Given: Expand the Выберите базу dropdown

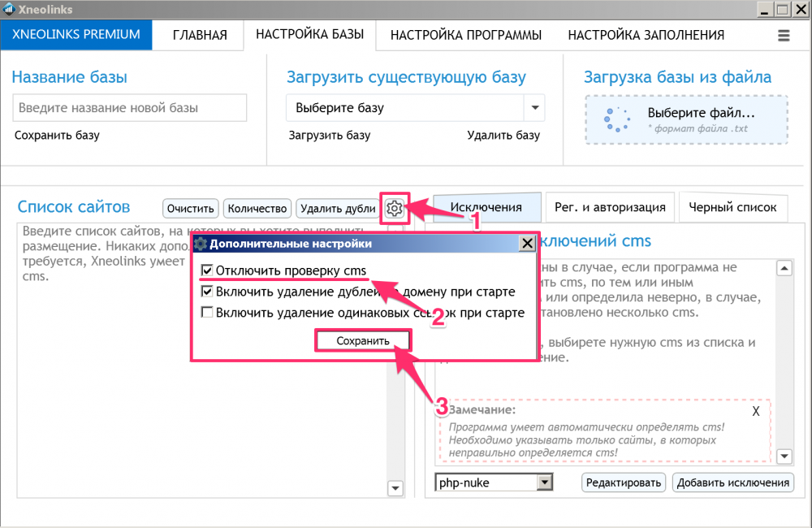Looking at the screenshot, I should (x=535, y=108).
